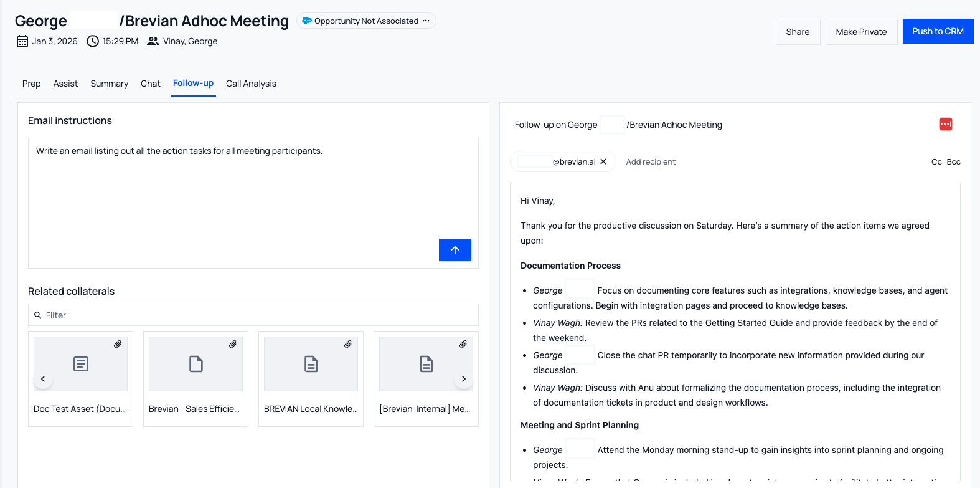Click the collaterals Filter input
Image resolution: width=980 pixels, height=488 pixels.
pos(253,315)
